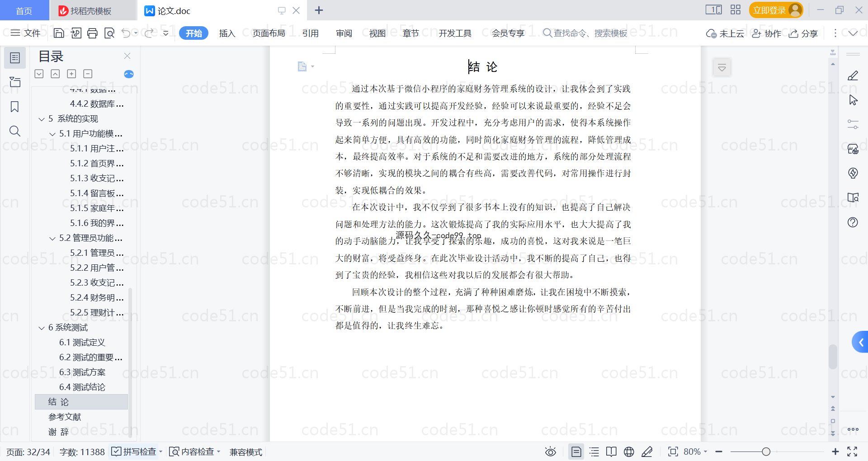Open the search icon in left sidebar
868x461 pixels.
coord(15,131)
